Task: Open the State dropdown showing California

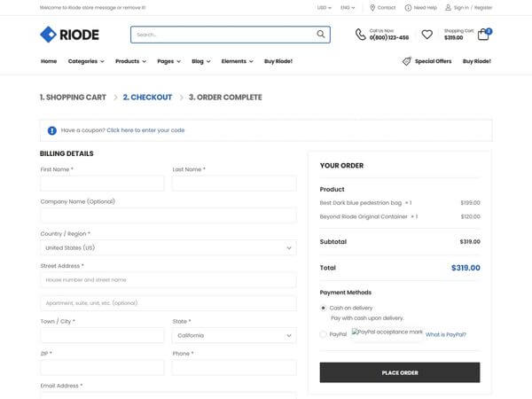Action: [x=234, y=335]
